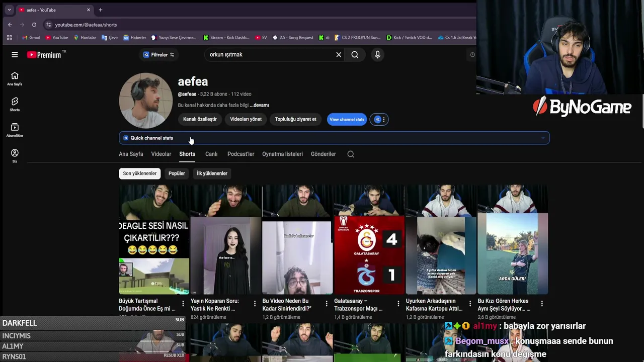Screen dimensions: 644x362
Task: Open the YouTube bookmark
Action: tap(56, 38)
